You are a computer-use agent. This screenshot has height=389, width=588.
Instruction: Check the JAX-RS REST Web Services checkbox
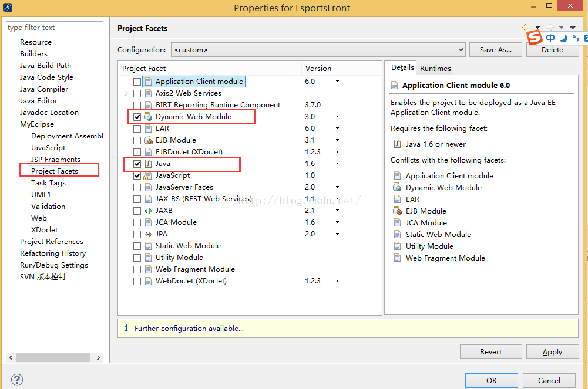point(137,199)
